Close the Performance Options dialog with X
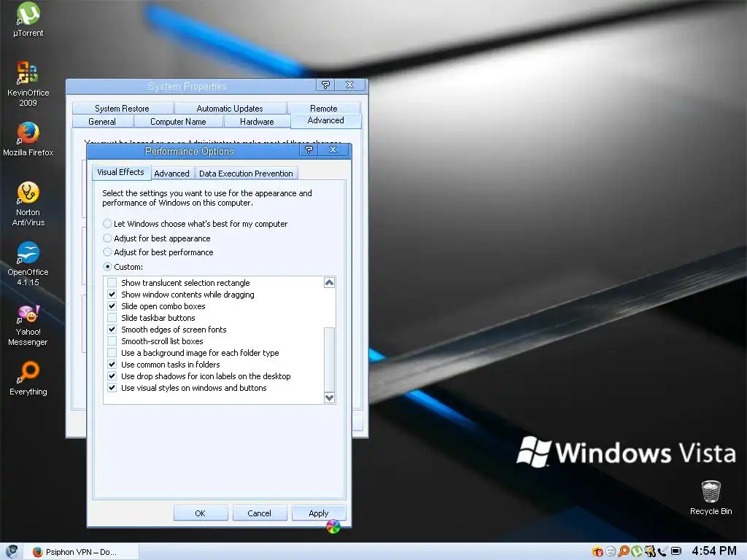 click(x=333, y=150)
